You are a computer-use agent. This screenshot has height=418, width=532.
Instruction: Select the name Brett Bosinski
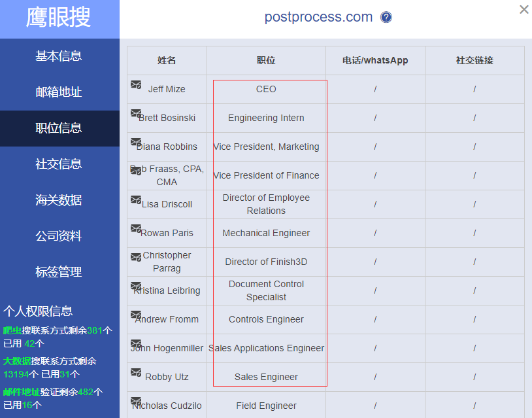pyautogui.click(x=167, y=118)
